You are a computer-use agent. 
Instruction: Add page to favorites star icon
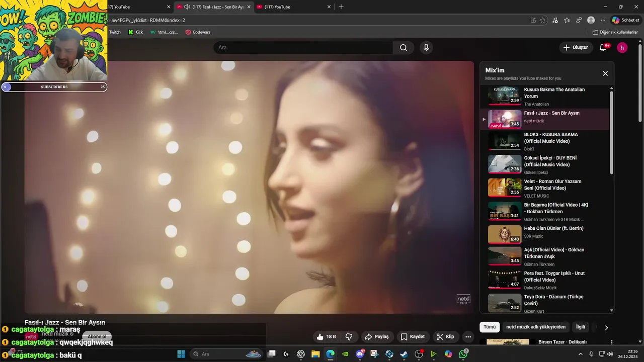(x=543, y=20)
